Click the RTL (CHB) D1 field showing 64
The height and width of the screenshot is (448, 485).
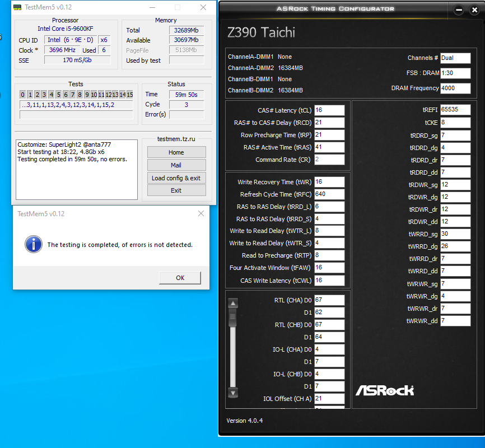coord(329,337)
